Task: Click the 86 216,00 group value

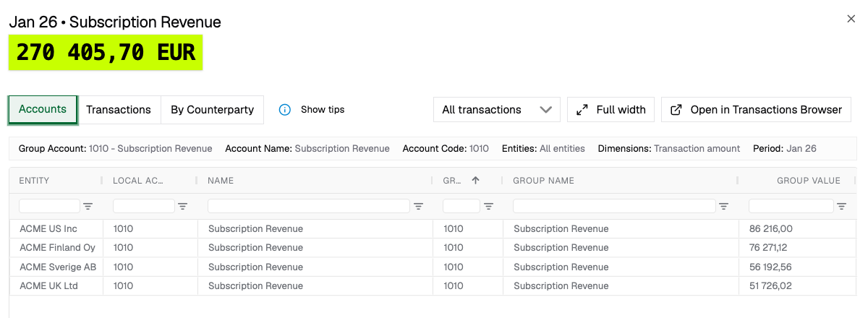Action: pyautogui.click(x=771, y=229)
